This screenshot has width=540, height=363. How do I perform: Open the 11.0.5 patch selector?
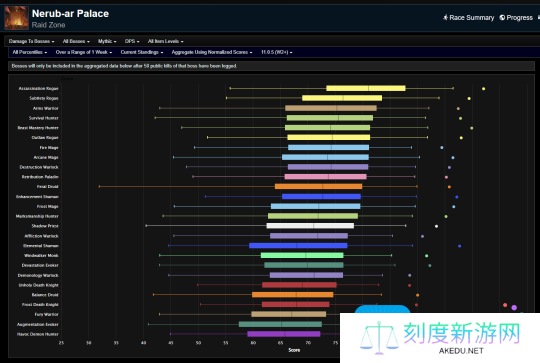pyautogui.click(x=277, y=52)
